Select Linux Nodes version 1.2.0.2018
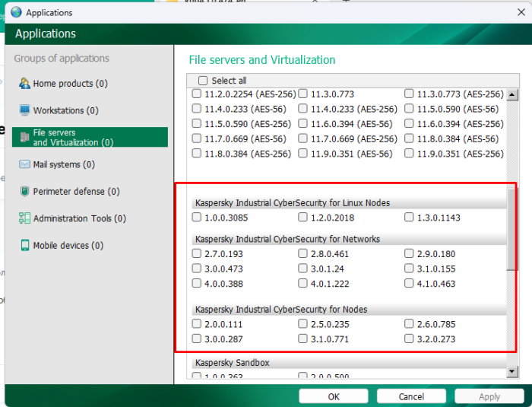This screenshot has height=407, width=532. (x=302, y=218)
